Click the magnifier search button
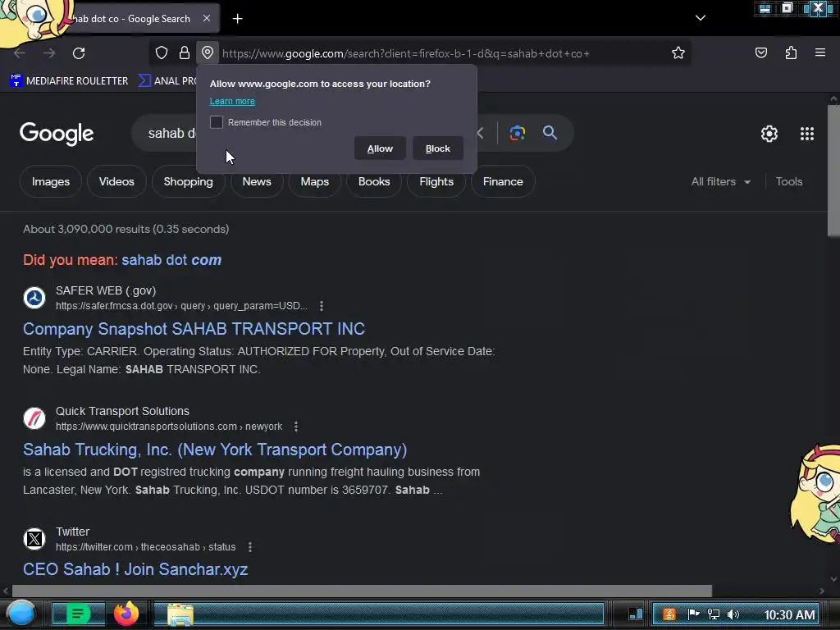 click(550, 132)
